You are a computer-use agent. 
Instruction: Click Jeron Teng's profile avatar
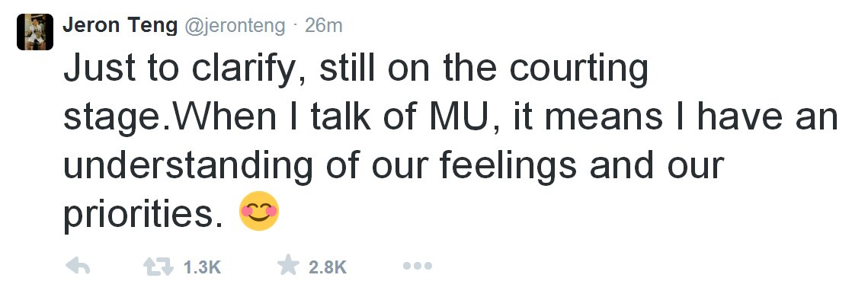pyautogui.click(x=35, y=32)
